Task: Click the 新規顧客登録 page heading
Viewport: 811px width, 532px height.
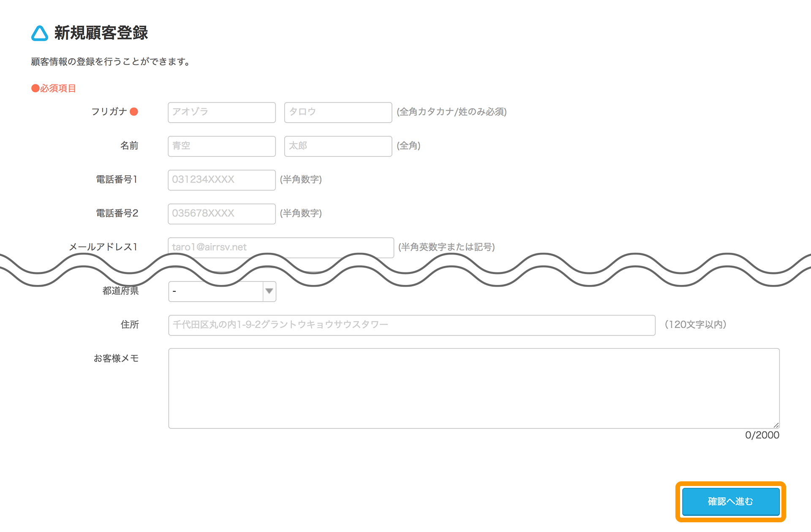Action: tap(101, 33)
